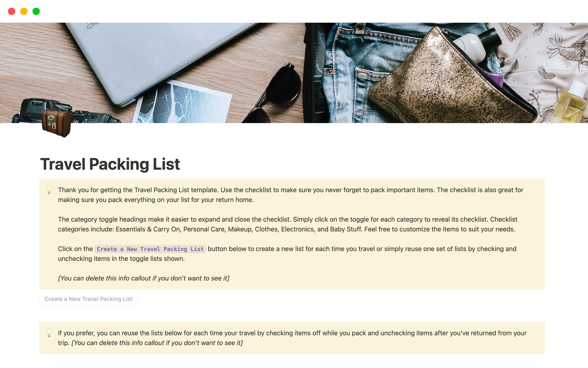The width and height of the screenshot is (588, 368).
Task: Click the green maximize window button
Action: [x=36, y=11]
